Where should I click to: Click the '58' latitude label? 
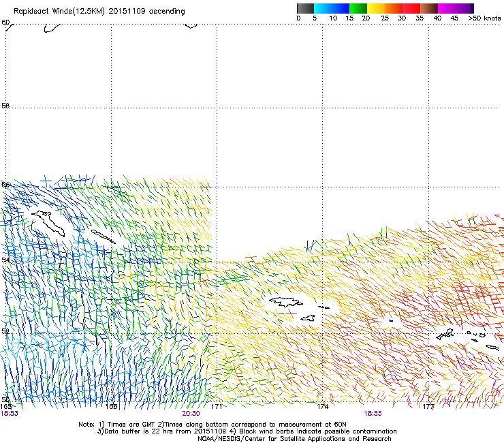[5, 106]
